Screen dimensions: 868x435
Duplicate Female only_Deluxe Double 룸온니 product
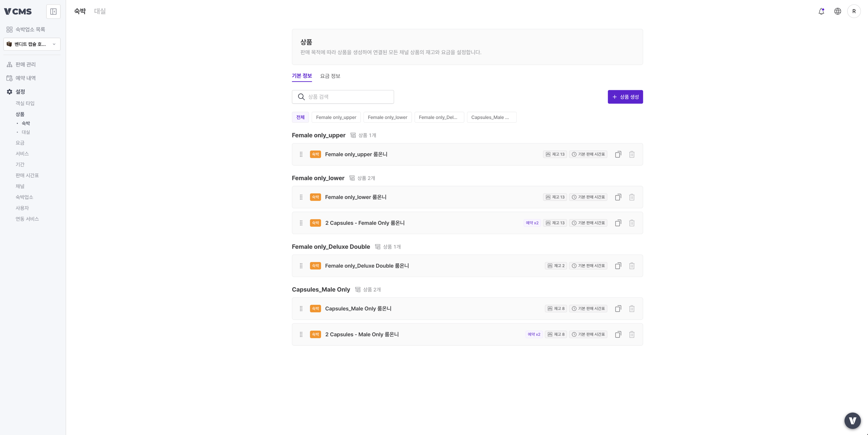point(618,266)
